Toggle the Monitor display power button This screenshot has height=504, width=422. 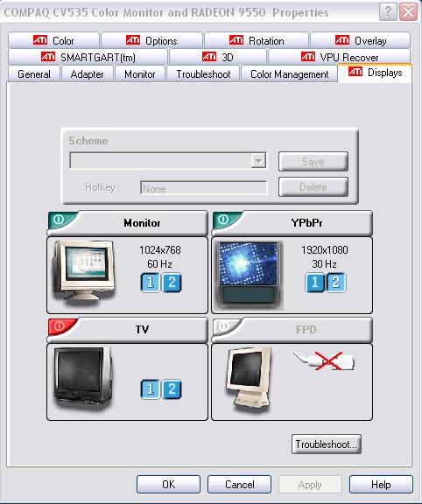tap(60, 220)
